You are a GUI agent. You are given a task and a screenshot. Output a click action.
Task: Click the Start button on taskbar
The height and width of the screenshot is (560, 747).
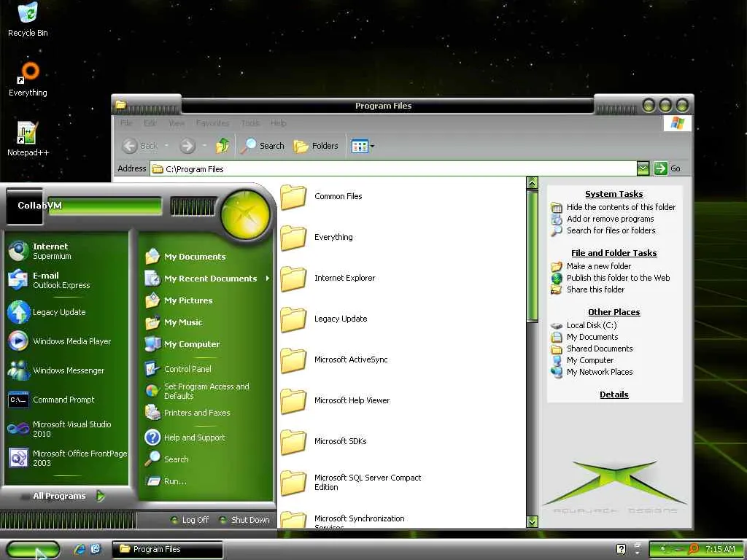33,550
